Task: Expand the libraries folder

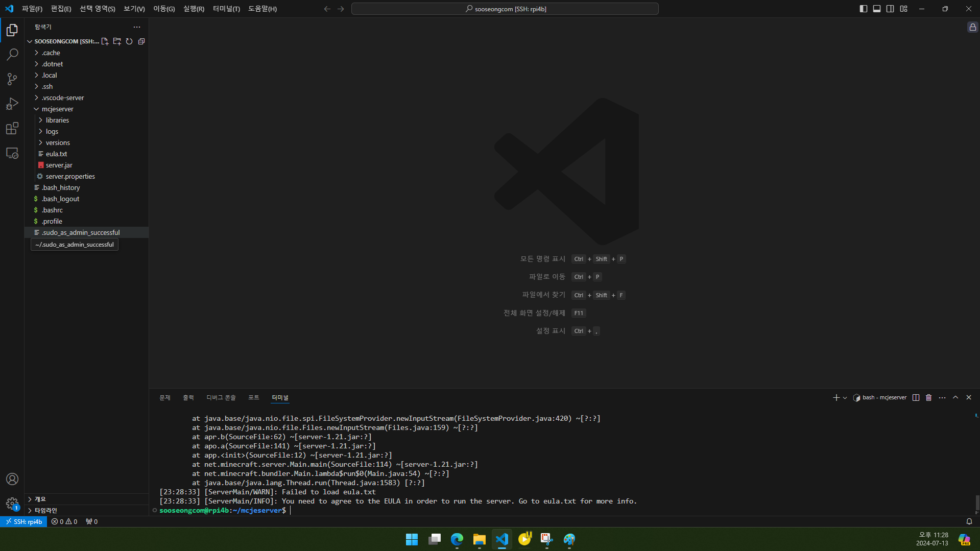Action: tap(87, 120)
